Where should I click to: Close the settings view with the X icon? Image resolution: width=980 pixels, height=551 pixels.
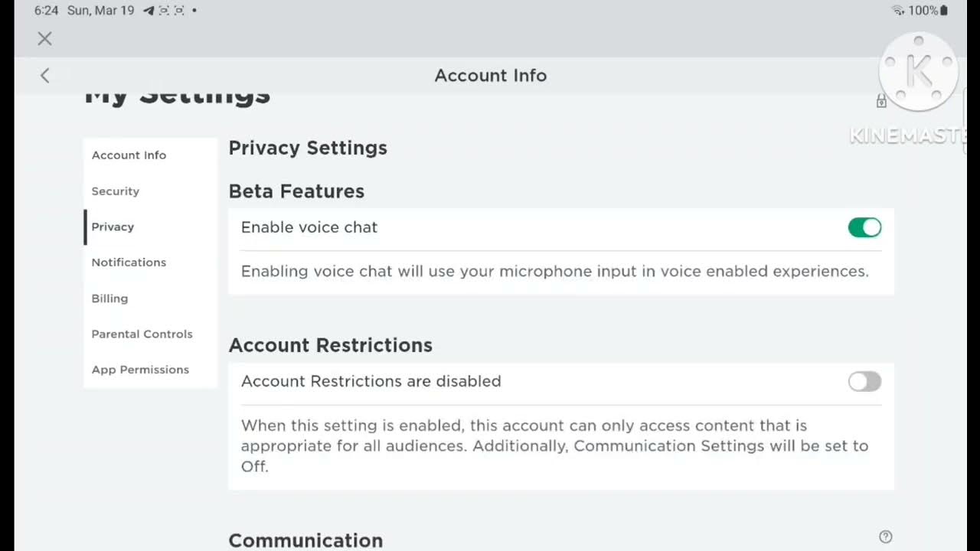(44, 39)
